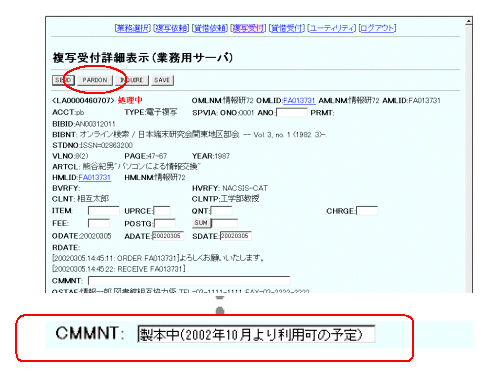488x377 pixels.
Task: Click the SEND button
Action: tap(63, 80)
